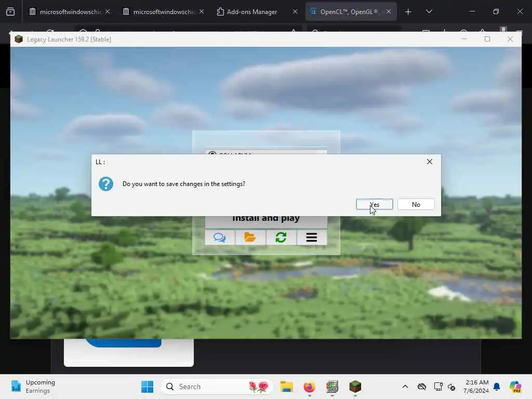Open the launcher chat bubbles icon
The width and height of the screenshot is (532, 399).
pyautogui.click(x=220, y=237)
